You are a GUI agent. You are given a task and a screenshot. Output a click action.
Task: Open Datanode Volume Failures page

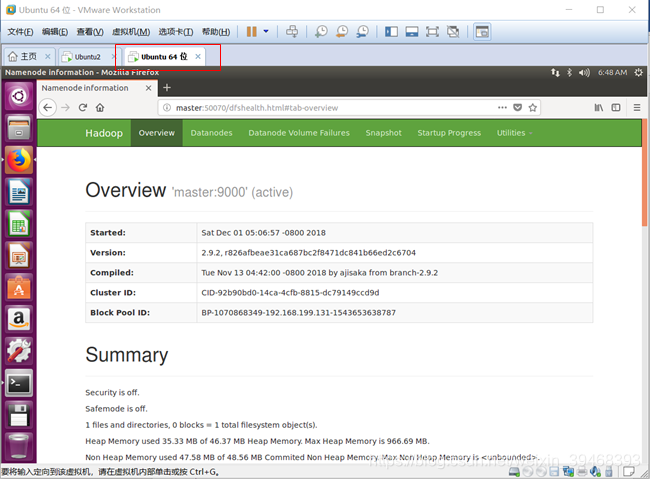coord(299,133)
